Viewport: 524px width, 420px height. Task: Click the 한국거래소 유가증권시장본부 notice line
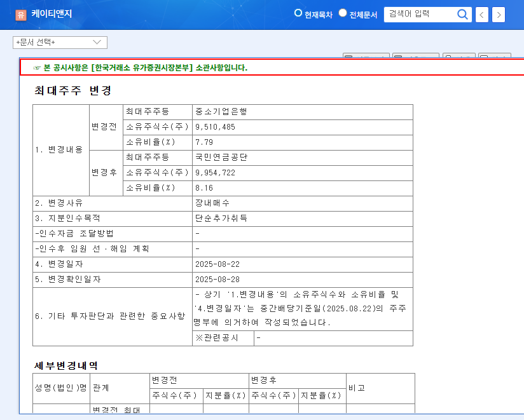pos(141,68)
